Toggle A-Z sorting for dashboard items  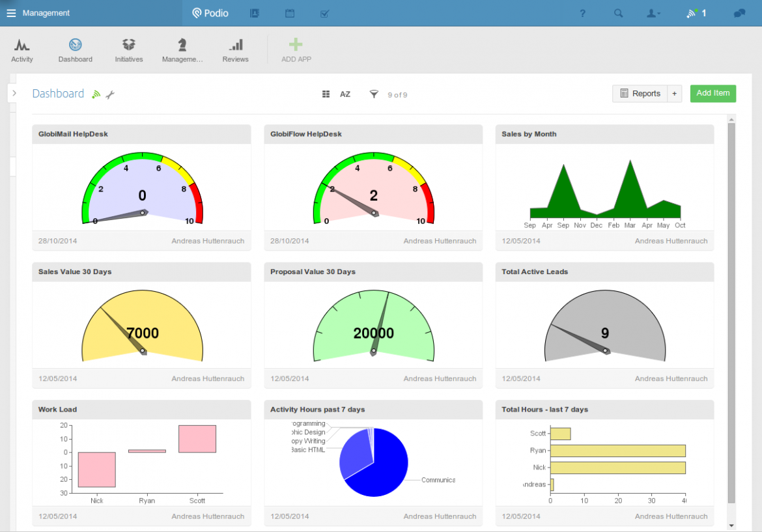(x=345, y=94)
